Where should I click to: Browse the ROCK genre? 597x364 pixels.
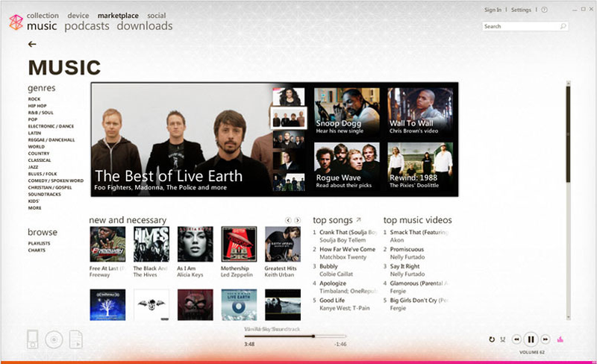coord(34,99)
